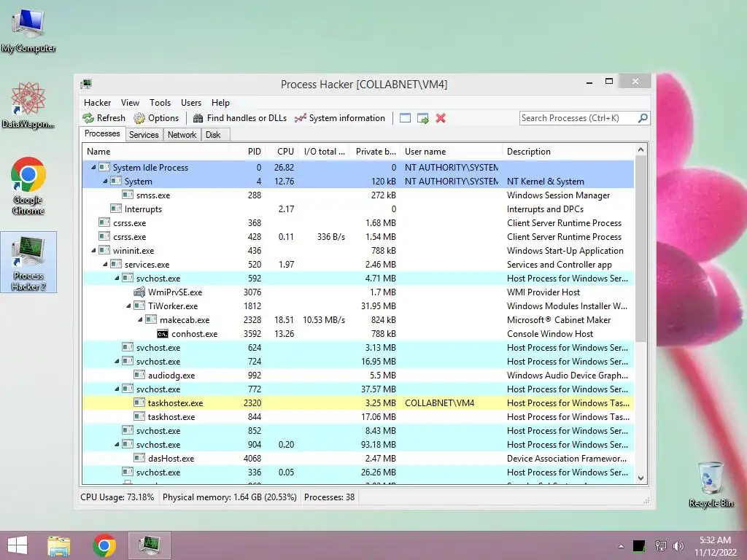Collapse the TiWorker.exe tree node
This screenshot has height=560, width=747.
[128, 306]
